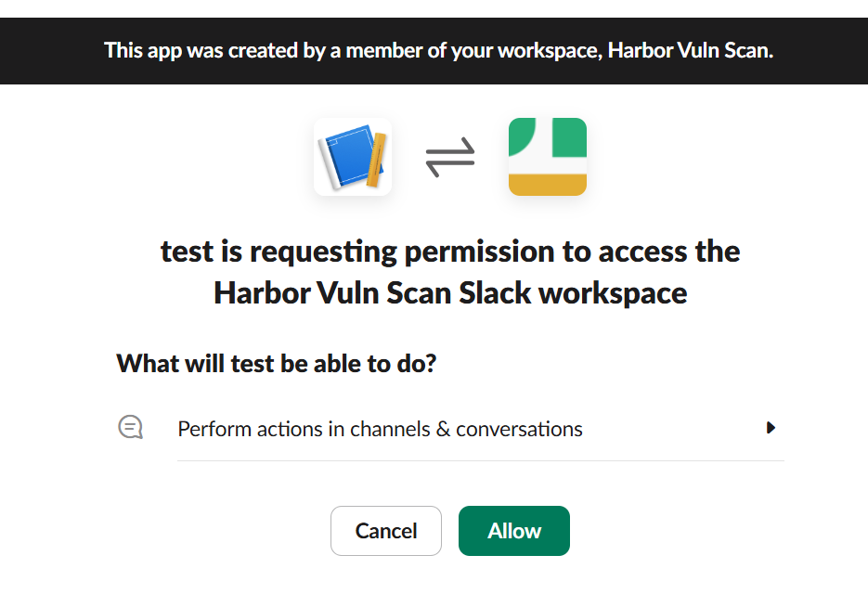The width and height of the screenshot is (868, 607).
Task: Click the "What will test be able to do?" heading
Action: tap(276, 364)
